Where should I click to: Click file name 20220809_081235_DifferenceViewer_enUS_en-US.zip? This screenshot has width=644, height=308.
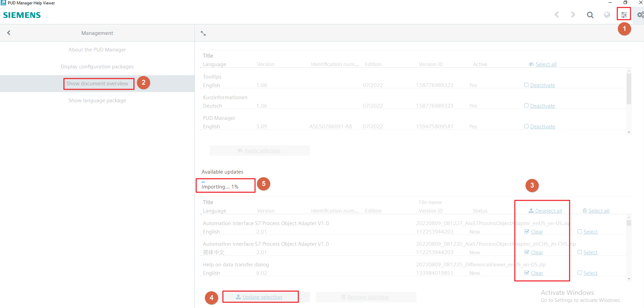(x=481, y=265)
